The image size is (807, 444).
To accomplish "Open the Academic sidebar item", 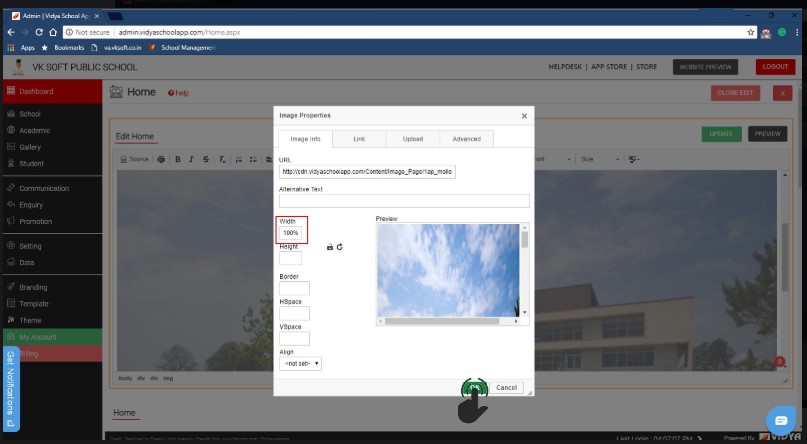I will point(34,131).
